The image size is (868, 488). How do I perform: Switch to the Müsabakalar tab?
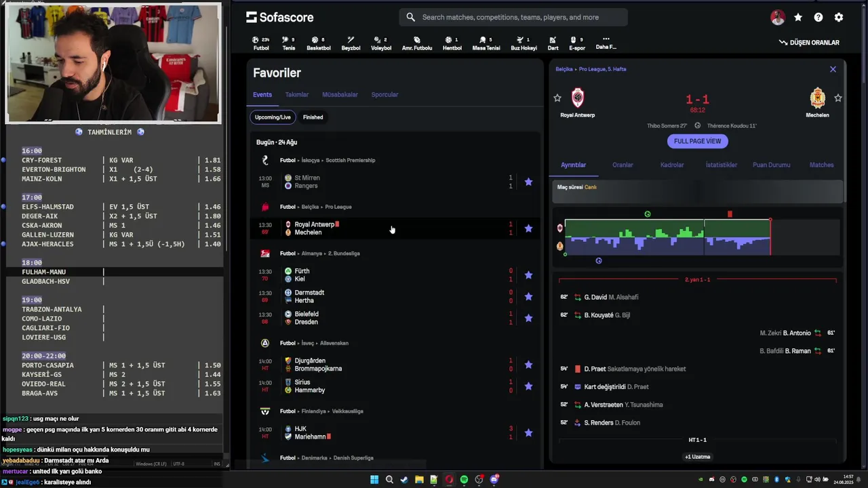[340, 95]
